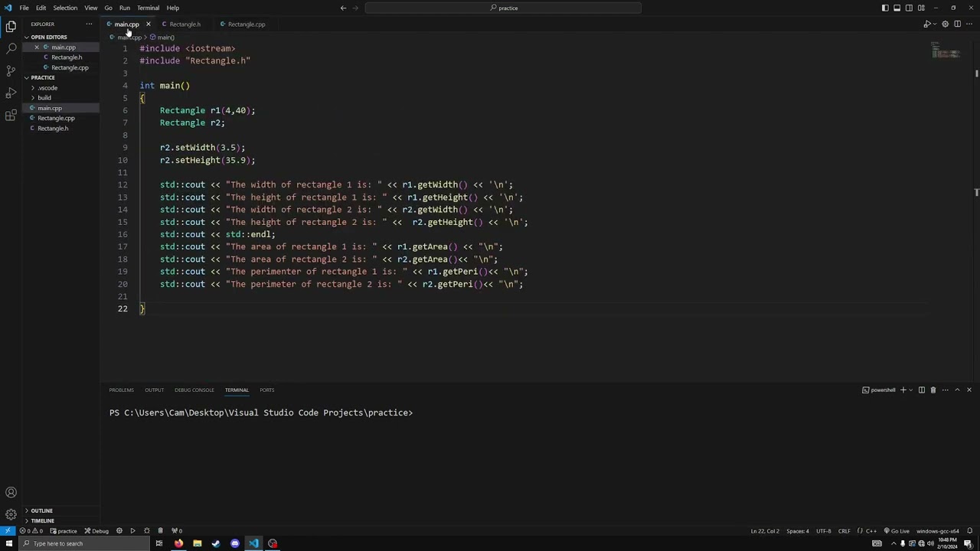Switch to the Output panel tab
The width and height of the screenshot is (980, 551).
pos(154,390)
